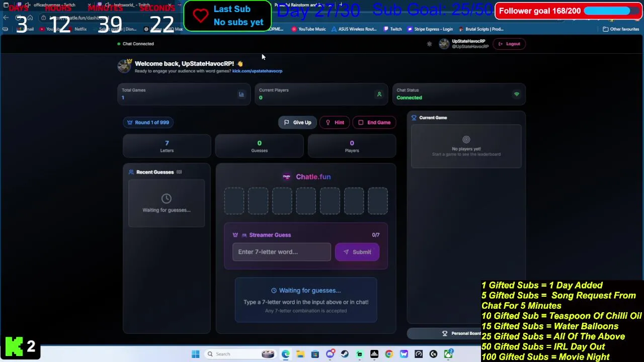
Task: Open Logitech G HUB from the taskbar
Action: [433, 354]
